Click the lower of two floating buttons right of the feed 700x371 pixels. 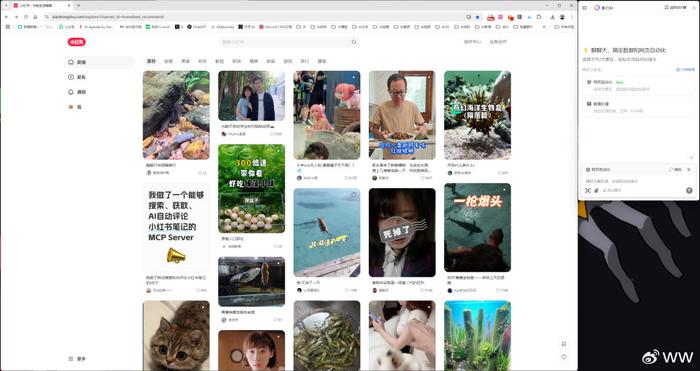tap(564, 357)
